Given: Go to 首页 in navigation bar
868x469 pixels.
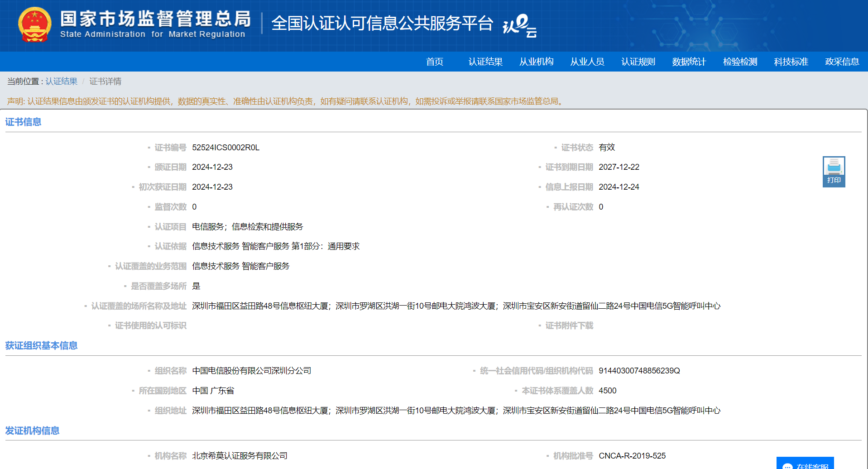Looking at the screenshot, I should [x=434, y=62].
